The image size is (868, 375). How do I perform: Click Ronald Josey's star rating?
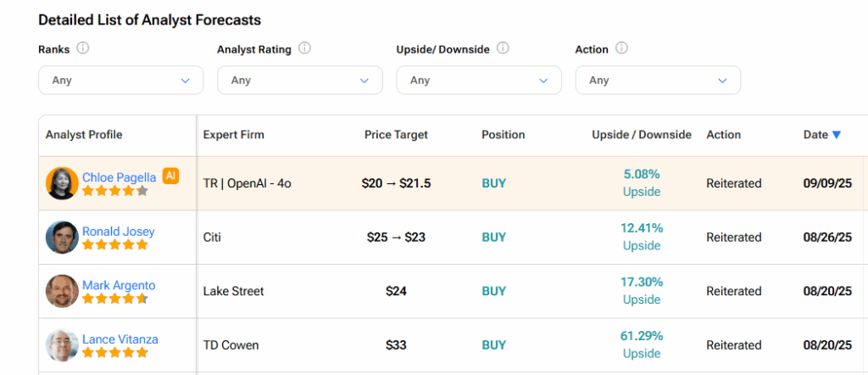[114, 245]
